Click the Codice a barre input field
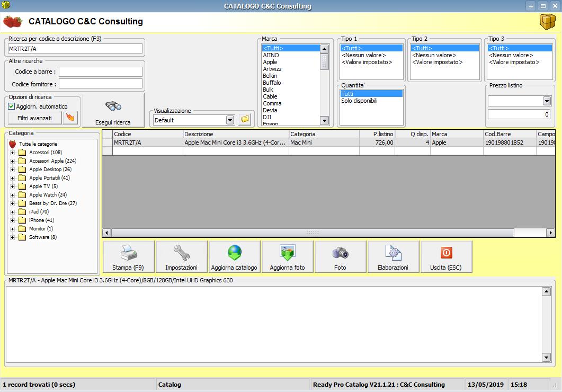 pos(101,72)
